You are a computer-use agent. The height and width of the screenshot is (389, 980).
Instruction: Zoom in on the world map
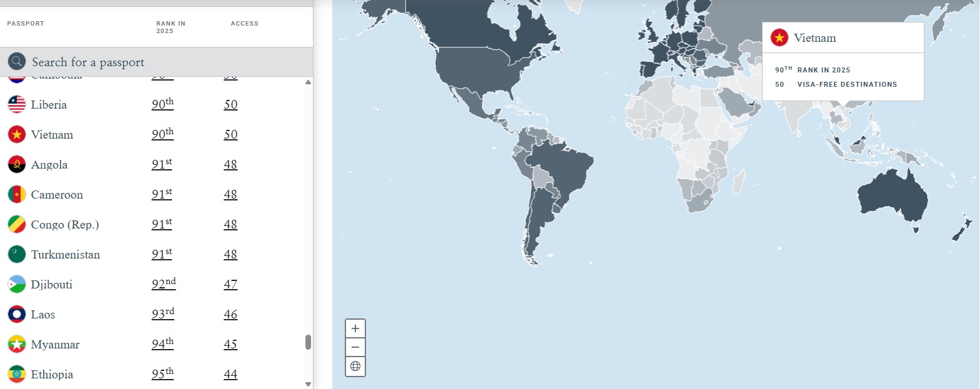355,328
